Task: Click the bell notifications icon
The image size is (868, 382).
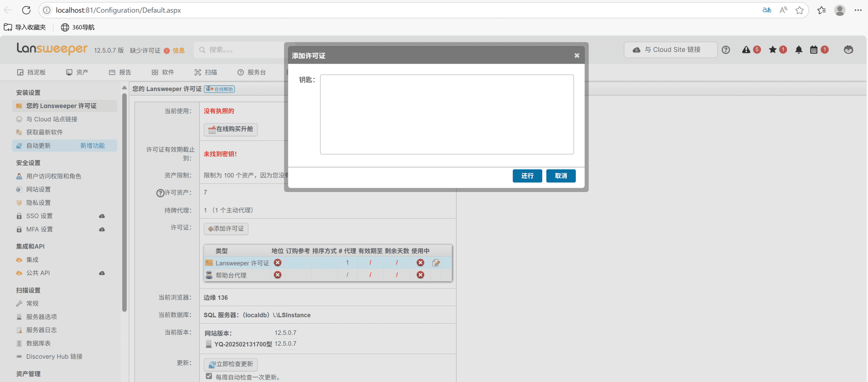Action: (799, 50)
